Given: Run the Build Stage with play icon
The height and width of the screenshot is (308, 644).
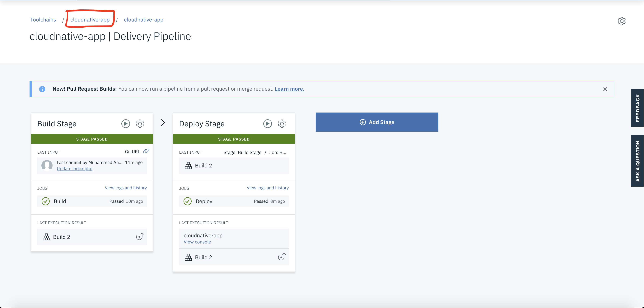Looking at the screenshot, I should point(125,123).
